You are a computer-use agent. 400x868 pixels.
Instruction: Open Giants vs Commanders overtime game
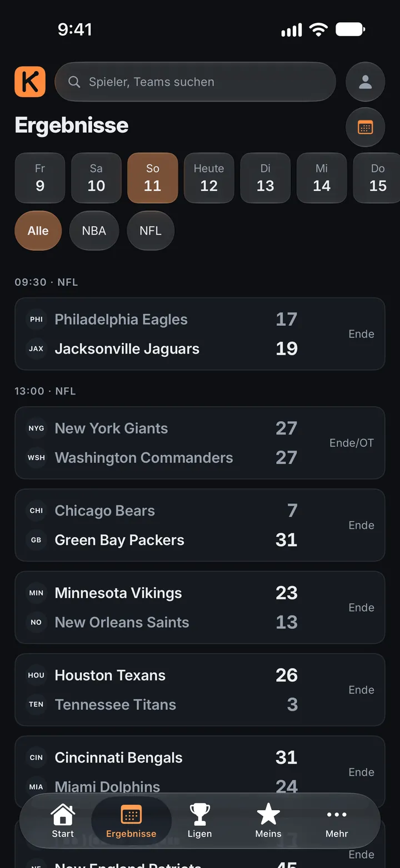point(200,443)
